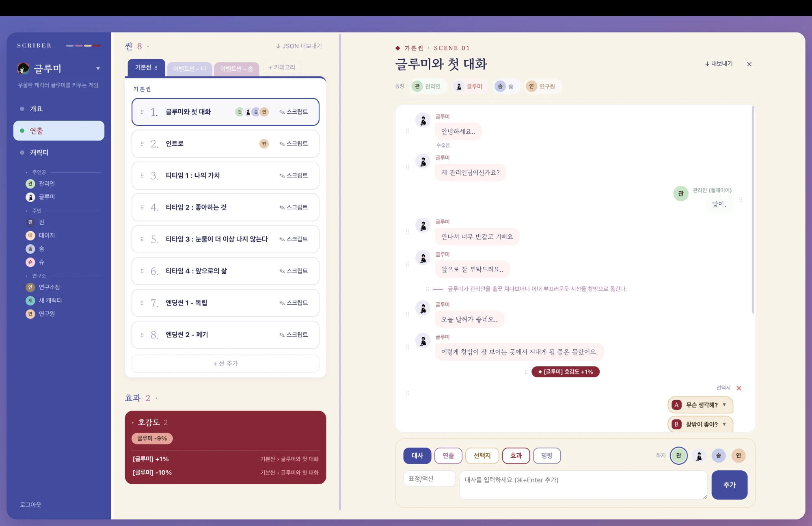This screenshot has height=526, width=812.
Task: Select 글루미 character in sidebar list
Action: [x=47, y=197]
